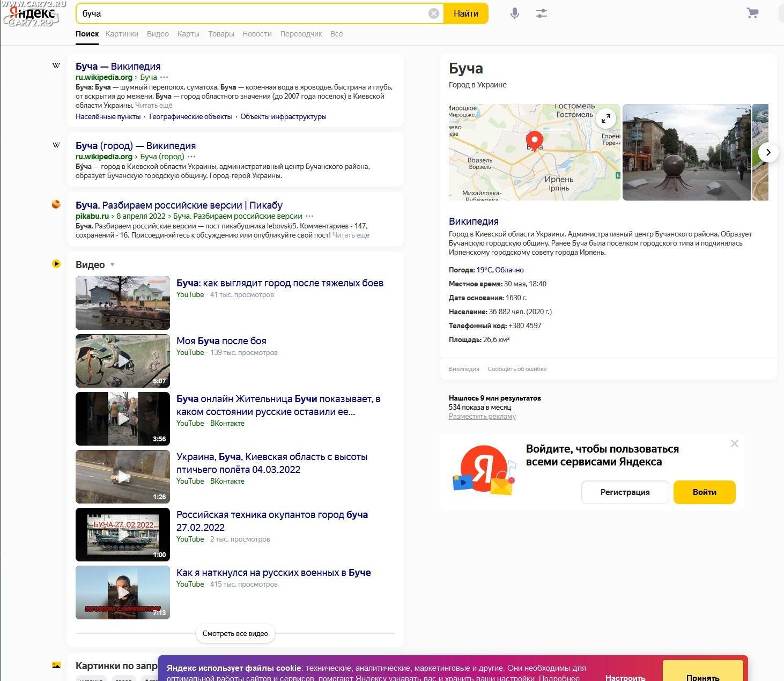Click Разместить рекламу link
The width and height of the screenshot is (784, 681).
pyautogui.click(x=482, y=416)
